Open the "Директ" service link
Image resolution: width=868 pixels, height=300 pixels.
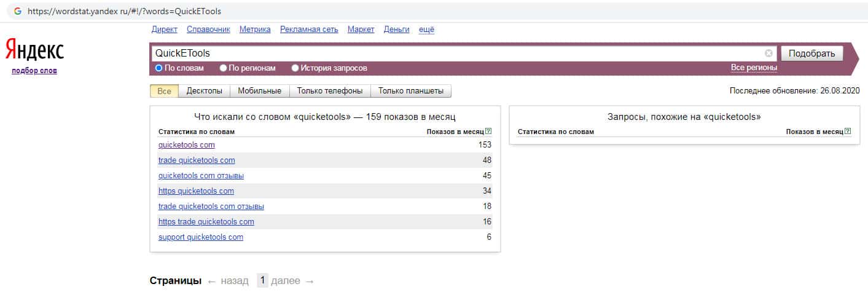click(x=164, y=30)
